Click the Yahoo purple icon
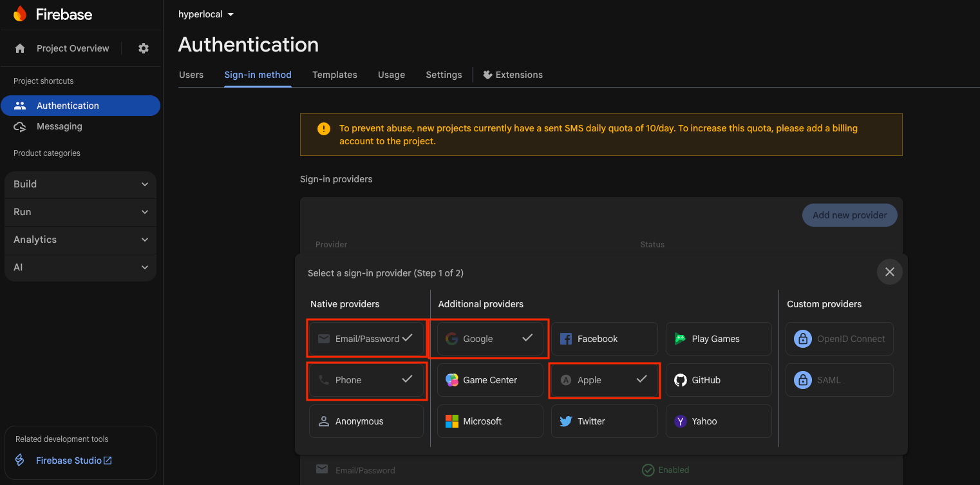The height and width of the screenshot is (485, 980). (681, 421)
